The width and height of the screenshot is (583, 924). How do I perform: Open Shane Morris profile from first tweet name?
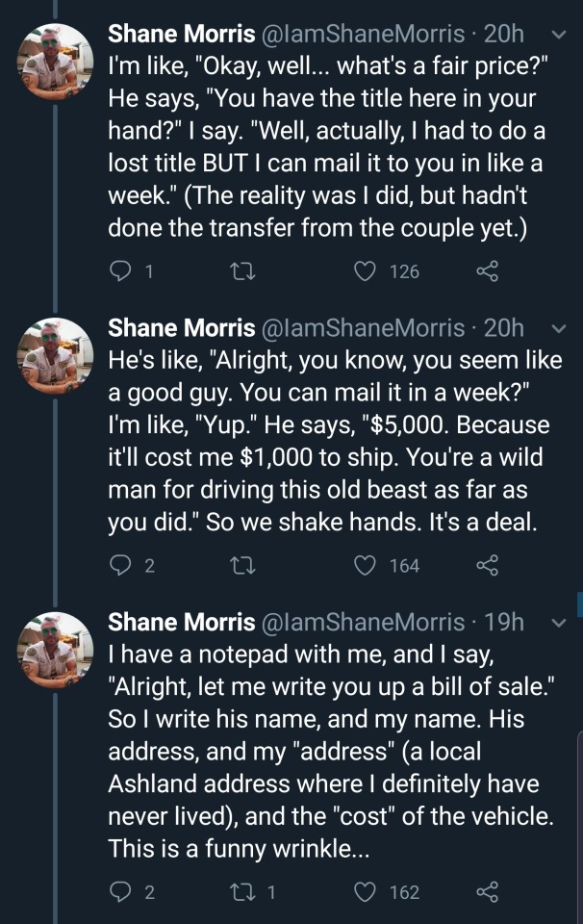[181, 34]
